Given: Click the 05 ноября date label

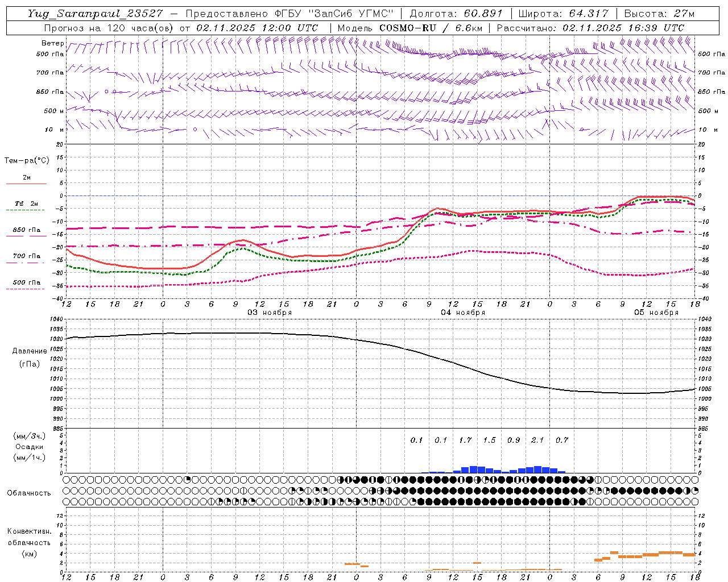Looking at the screenshot, I should coord(656,312).
